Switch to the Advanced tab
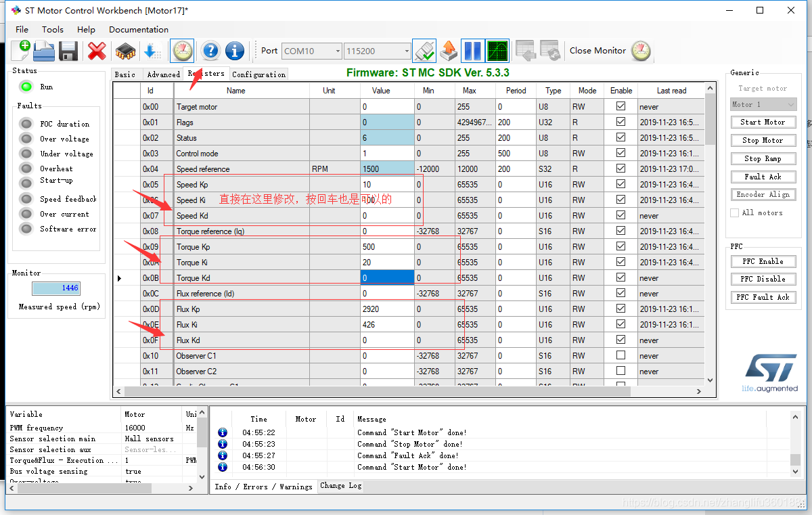This screenshot has height=515, width=812. (x=163, y=74)
